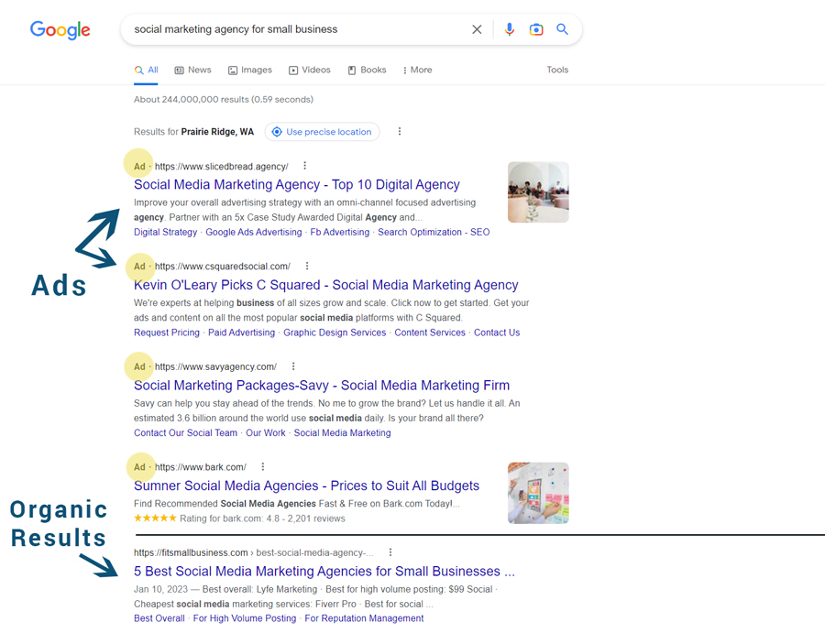This screenshot has height=644, width=825.
Task: Click the Digital Strategy sitelink
Action: pyautogui.click(x=165, y=233)
